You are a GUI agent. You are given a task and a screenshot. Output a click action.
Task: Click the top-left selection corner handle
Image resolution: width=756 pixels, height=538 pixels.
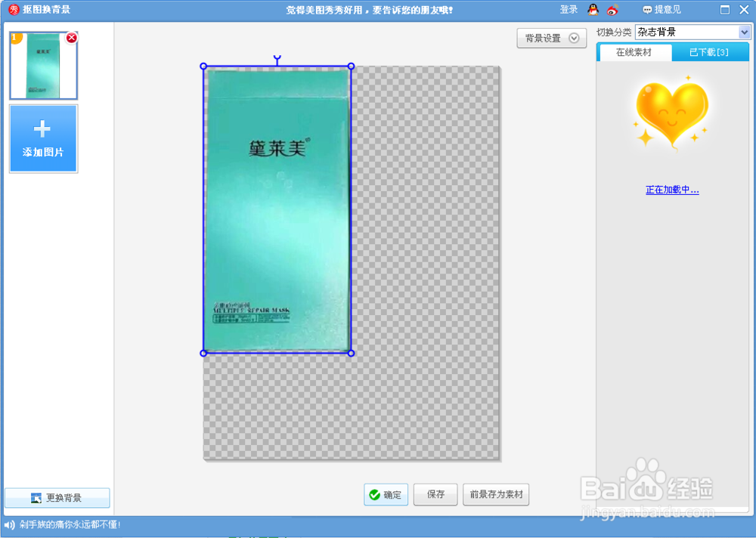click(x=203, y=66)
